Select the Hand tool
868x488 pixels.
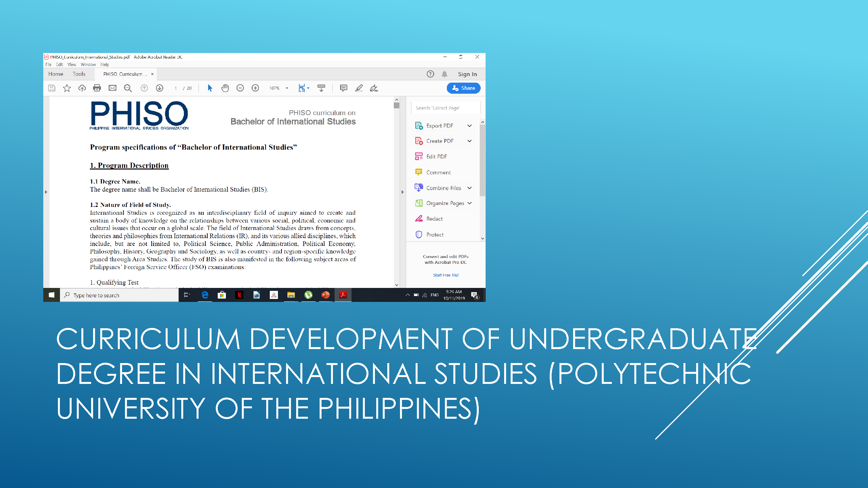(x=225, y=88)
